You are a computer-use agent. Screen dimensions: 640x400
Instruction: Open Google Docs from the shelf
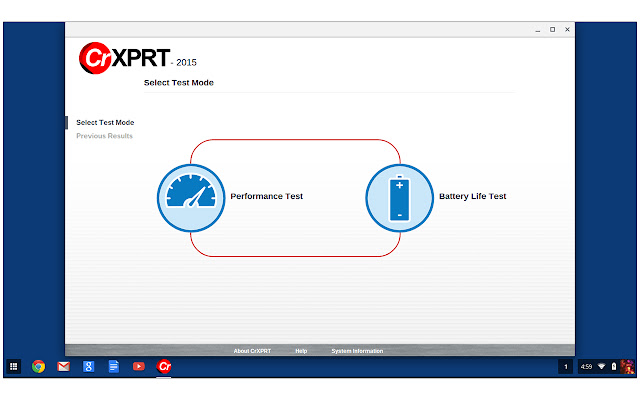point(114,367)
